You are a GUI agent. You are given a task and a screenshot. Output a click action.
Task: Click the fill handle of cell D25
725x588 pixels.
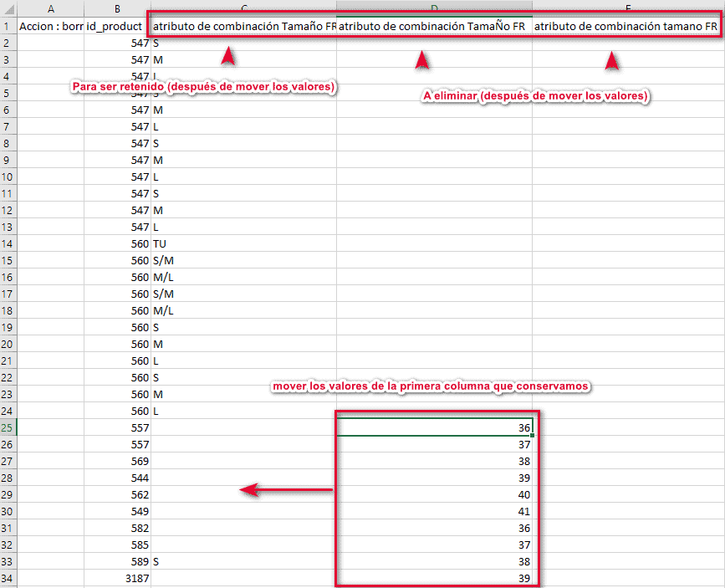tap(531, 435)
